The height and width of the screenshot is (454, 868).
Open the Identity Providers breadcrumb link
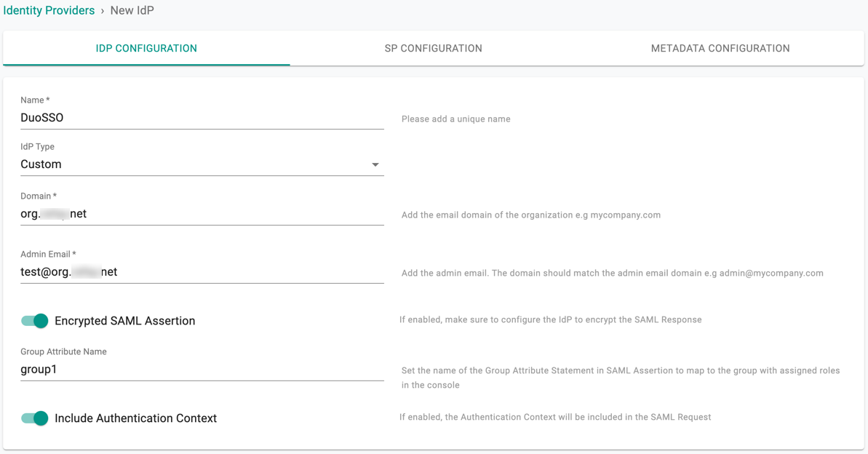point(49,10)
